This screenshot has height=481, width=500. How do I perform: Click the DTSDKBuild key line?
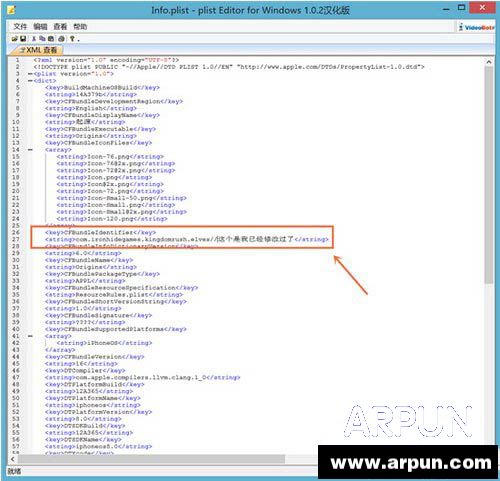[x=85, y=426]
